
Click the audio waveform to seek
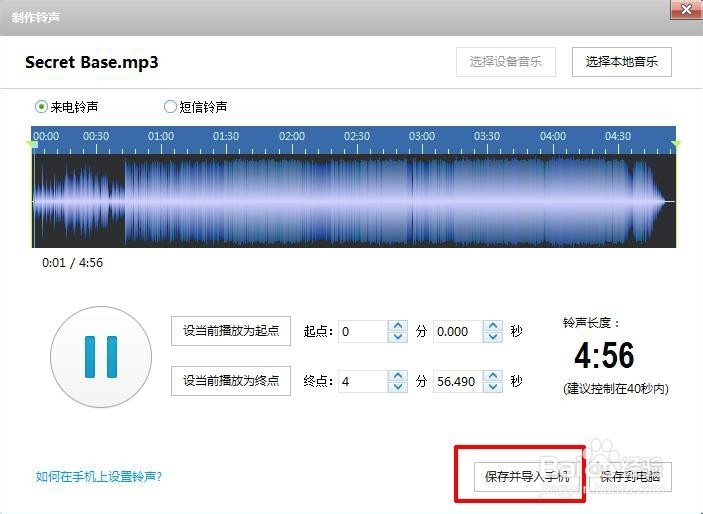pos(354,201)
